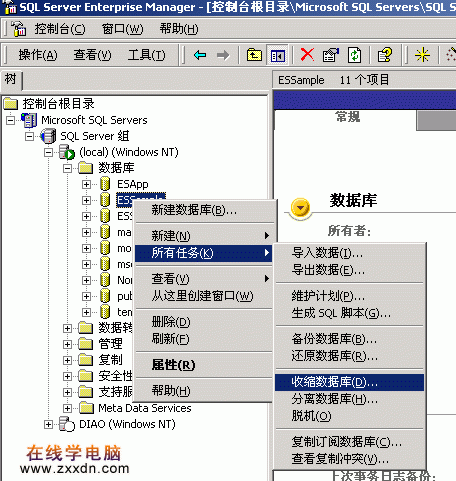
Task: Choose 查看复制冲突(V)... in submenu
Action: point(349,459)
